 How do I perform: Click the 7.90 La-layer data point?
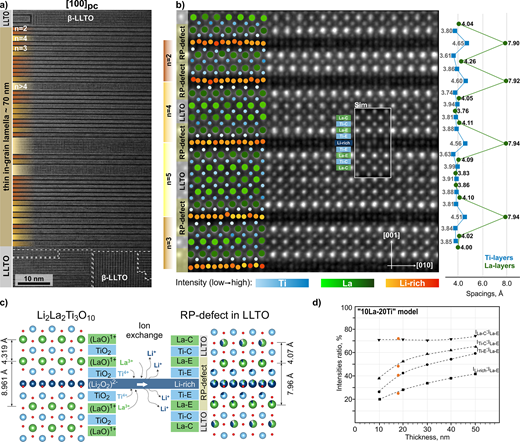coord(505,43)
